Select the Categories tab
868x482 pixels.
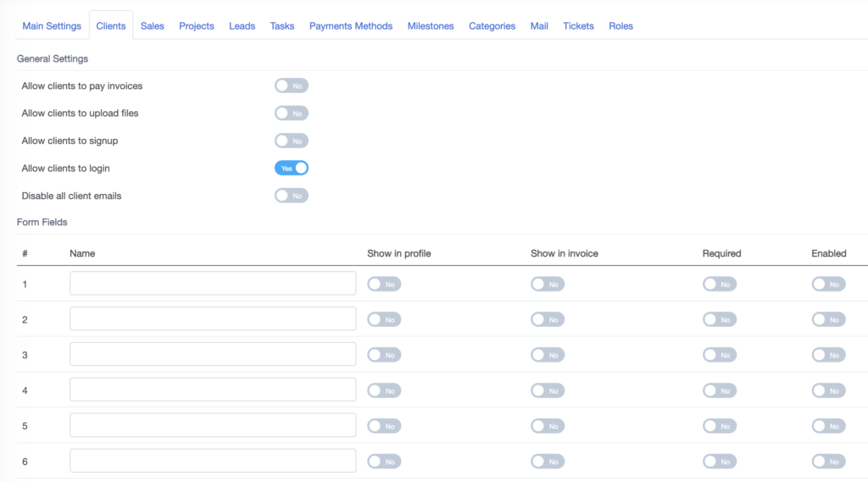coord(492,26)
